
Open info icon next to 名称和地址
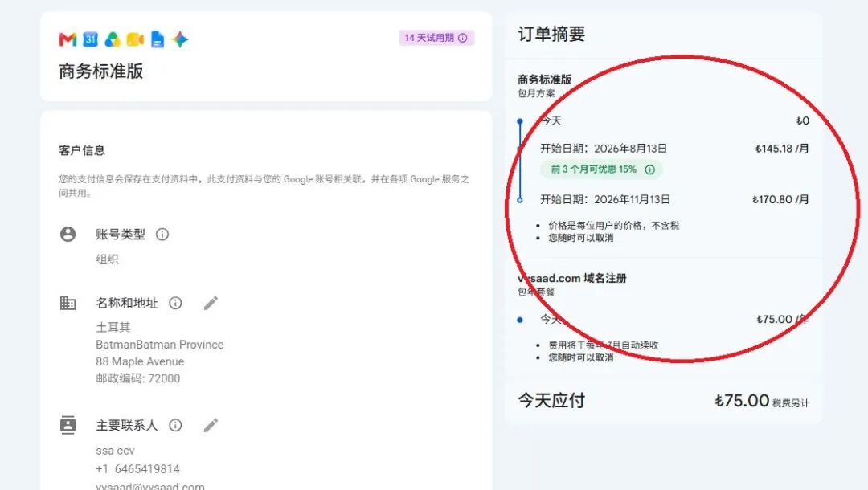coord(175,303)
